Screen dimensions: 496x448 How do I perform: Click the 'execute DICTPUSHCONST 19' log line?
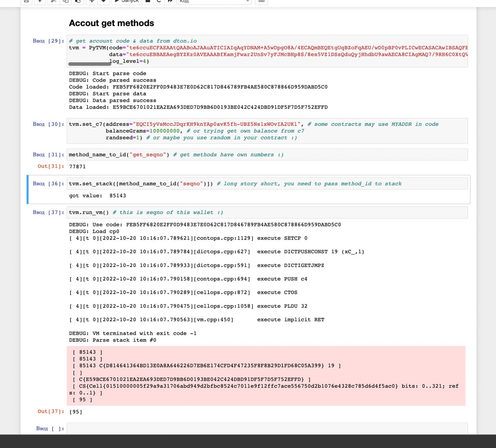click(x=217, y=252)
